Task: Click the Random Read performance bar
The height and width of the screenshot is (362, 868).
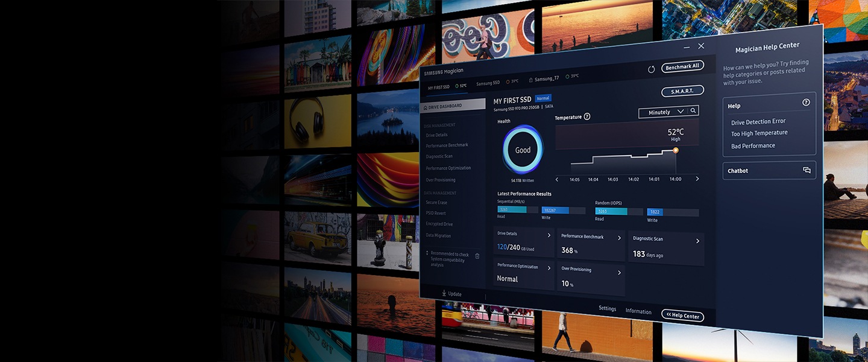Action: click(x=618, y=212)
